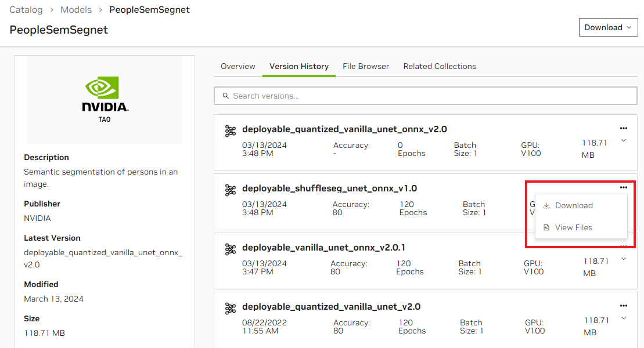
Task: Click model icon beside deployable_quantized_vanilla_unet_onnx_v2.0
Action: click(231, 131)
